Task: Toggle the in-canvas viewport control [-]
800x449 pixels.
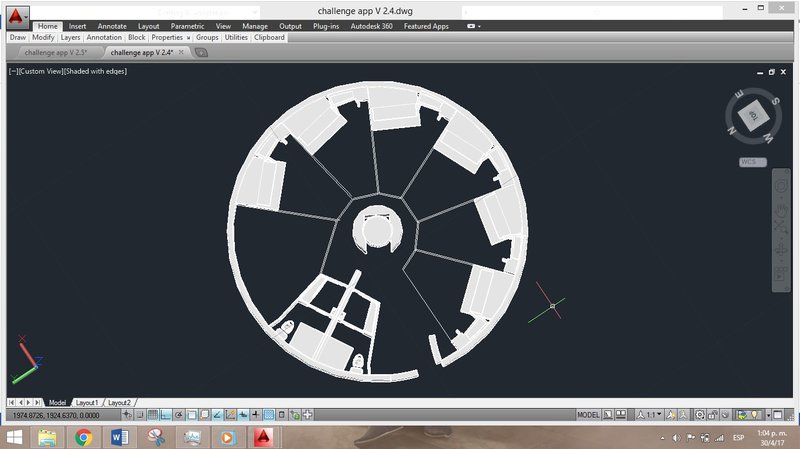Action: coord(12,71)
